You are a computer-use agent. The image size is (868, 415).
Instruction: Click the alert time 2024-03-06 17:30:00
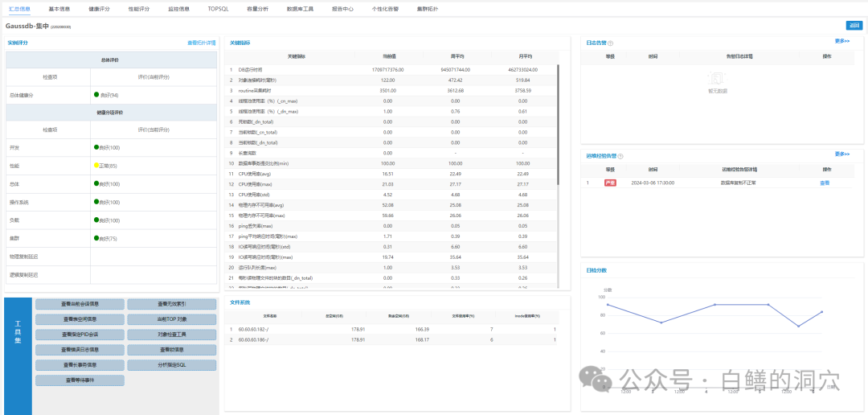click(x=653, y=183)
